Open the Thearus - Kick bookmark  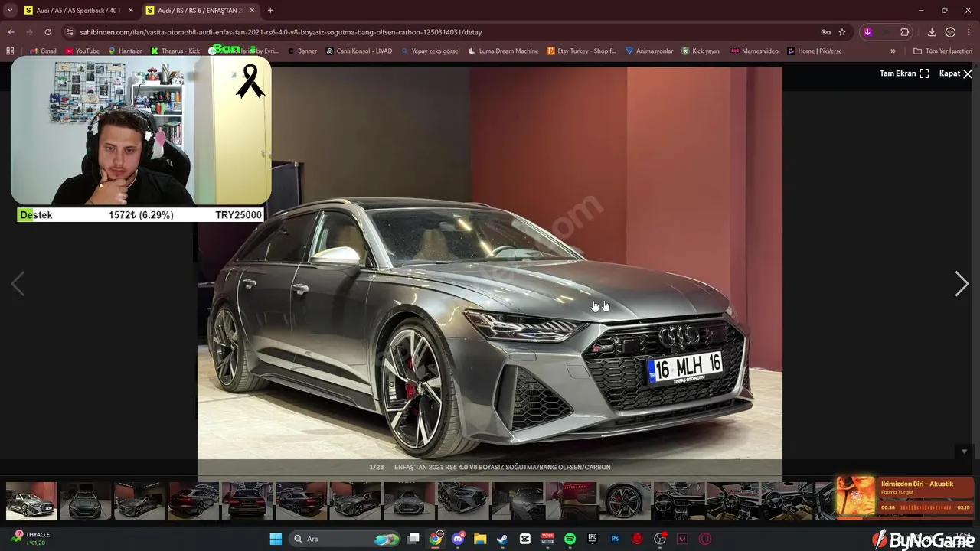coord(175,51)
